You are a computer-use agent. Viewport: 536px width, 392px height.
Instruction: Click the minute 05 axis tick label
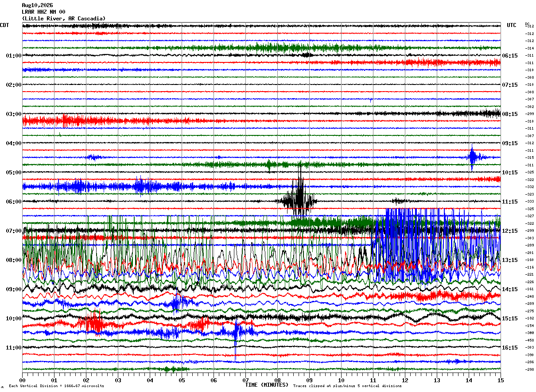[x=182, y=380]
